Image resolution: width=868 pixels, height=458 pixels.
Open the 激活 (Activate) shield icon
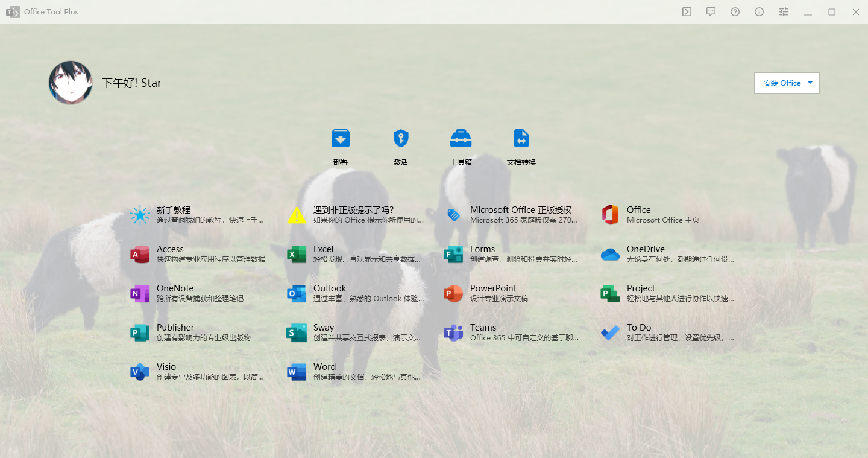(x=401, y=139)
